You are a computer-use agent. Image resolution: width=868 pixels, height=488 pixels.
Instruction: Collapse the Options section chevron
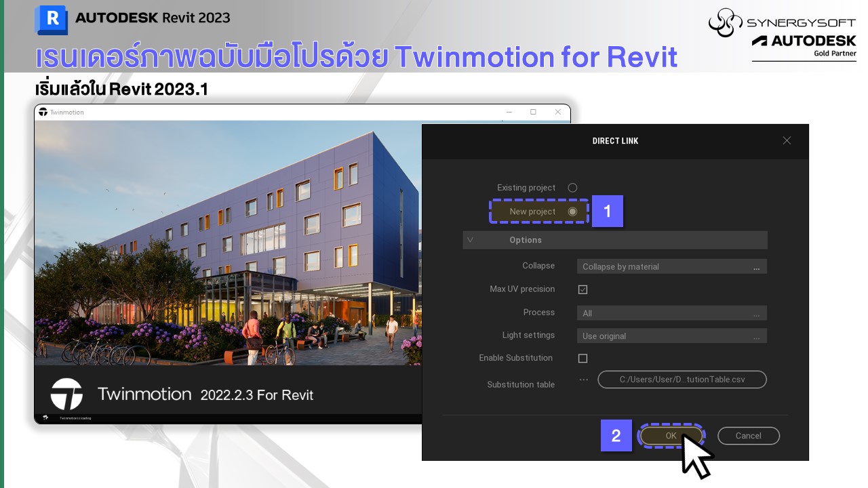pyautogui.click(x=470, y=240)
